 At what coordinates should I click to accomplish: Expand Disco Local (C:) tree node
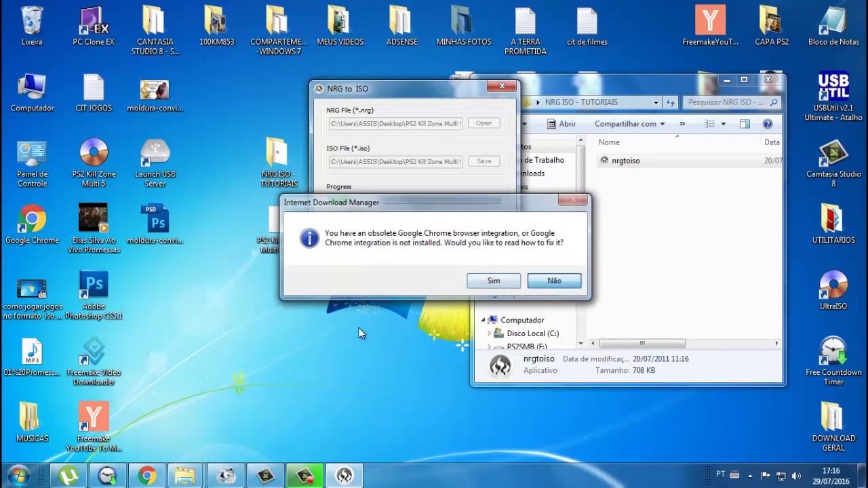[x=490, y=333]
